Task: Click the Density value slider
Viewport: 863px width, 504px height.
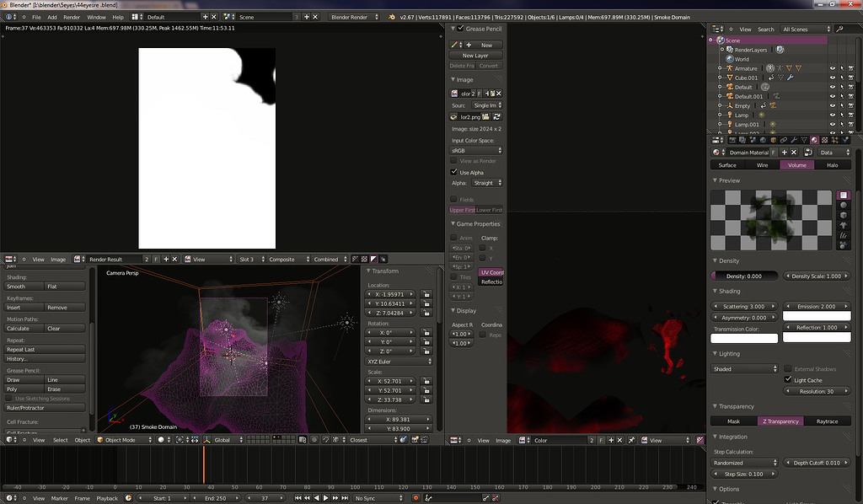Action: [744, 276]
